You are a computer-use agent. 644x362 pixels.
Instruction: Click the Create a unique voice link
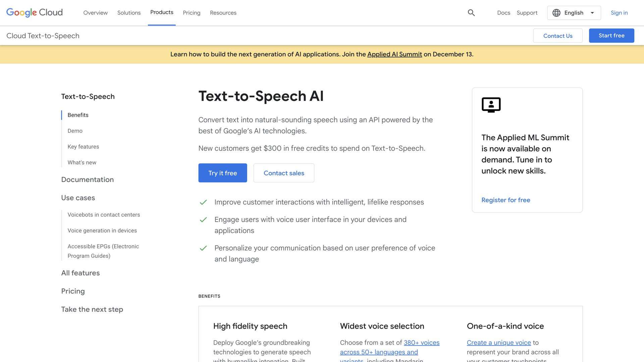(x=498, y=342)
